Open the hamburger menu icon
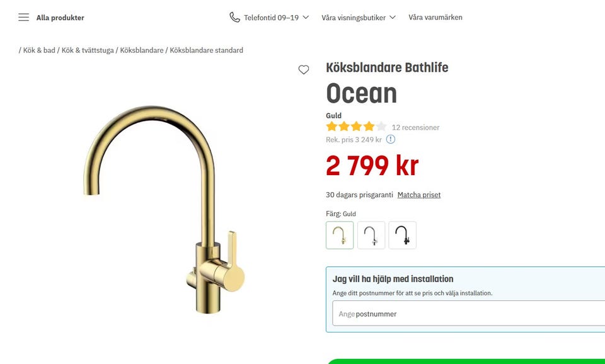Screen dimensions: 605x364 tap(23, 18)
